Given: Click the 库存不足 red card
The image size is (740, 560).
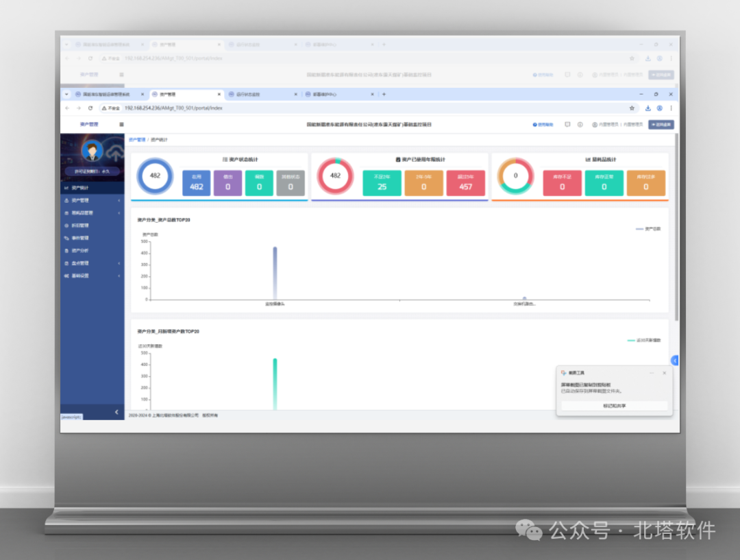Looking at the screenshot, I should [562, 183].
